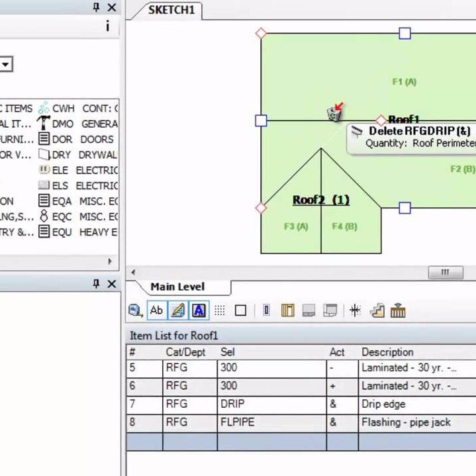Switch to the SKETCH1 tab
The image size is (476, 476).
click(x=171, y=10)
